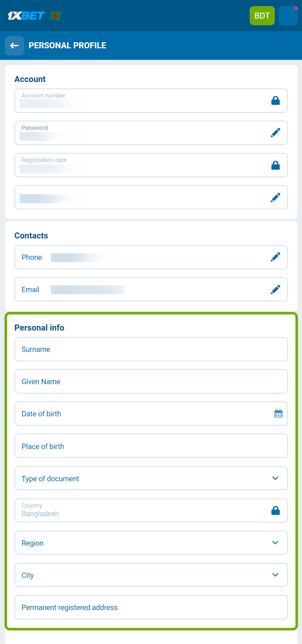Screen dimensions: 302x644
Task: Click the Permanent registered address field
Action: pyautogui.click(x=151, y=607)
